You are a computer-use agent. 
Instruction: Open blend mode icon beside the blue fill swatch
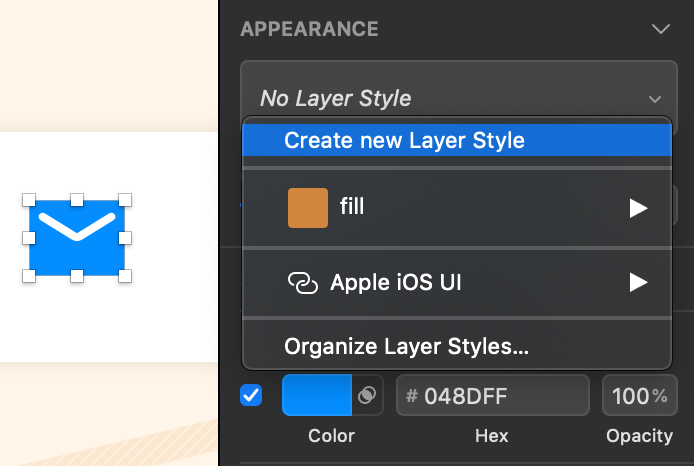pos(367,395)
